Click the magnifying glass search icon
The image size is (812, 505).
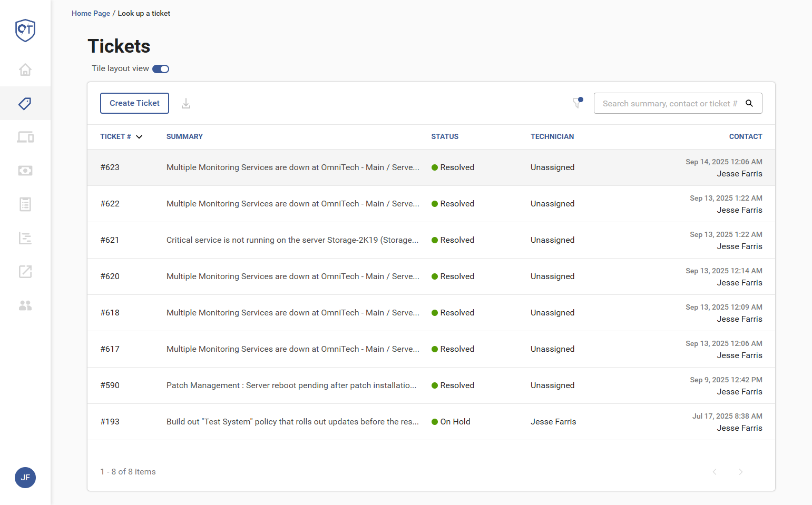pyautogui.click(x=749, y=103)
